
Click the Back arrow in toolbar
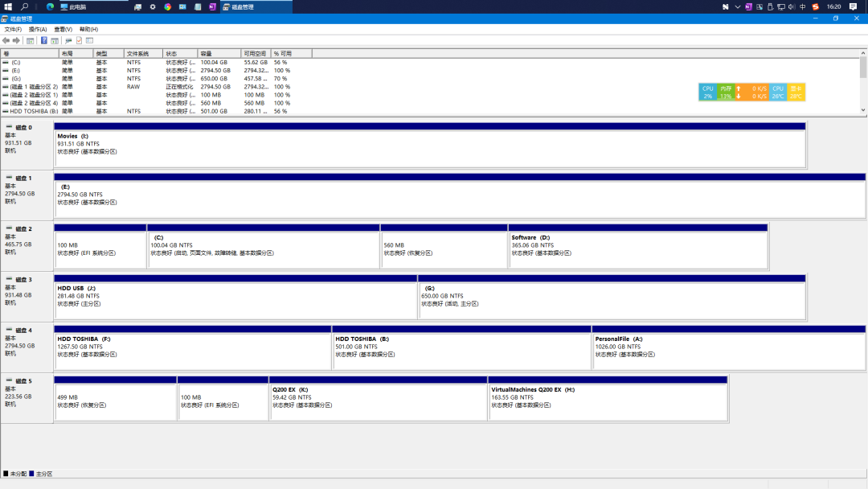click(6, 40)
